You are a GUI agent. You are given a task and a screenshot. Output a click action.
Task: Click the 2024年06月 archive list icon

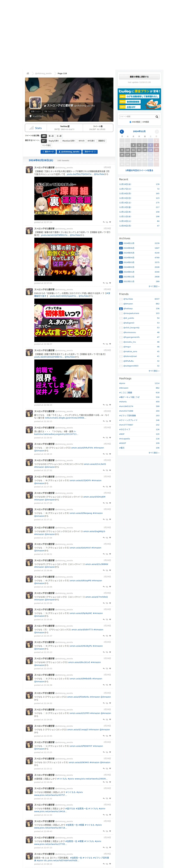pos(121,248)
